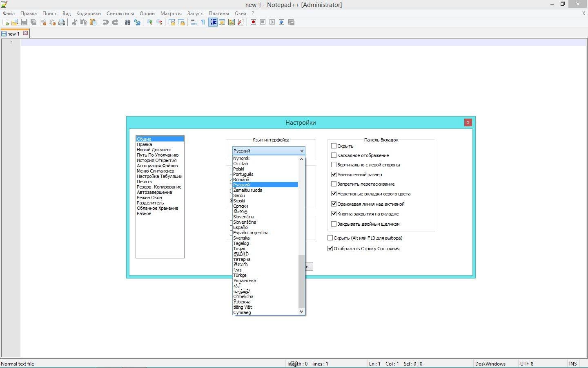Choose Română in the language list
This screenshot has height=368, width=588.
[x=265, y=180]
